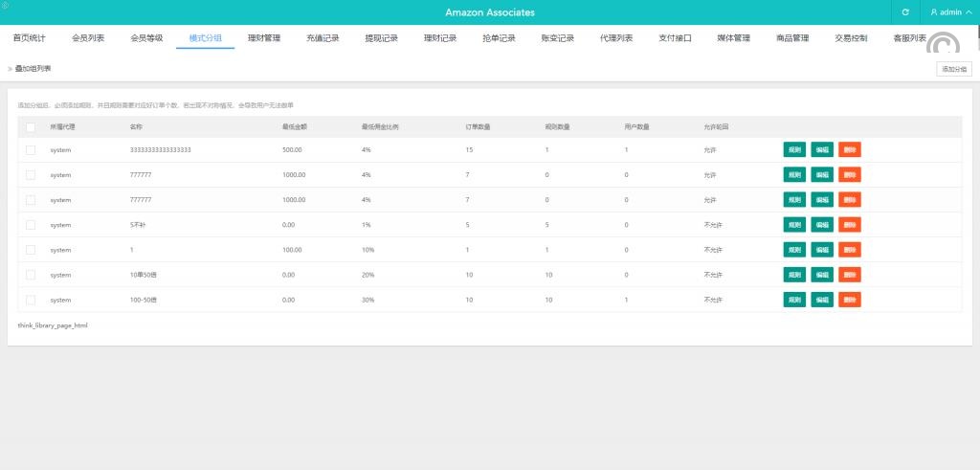Delete the 10单50倍 group with 删除
This screenshot has height=470, width=980.
[x=850, y=275]
